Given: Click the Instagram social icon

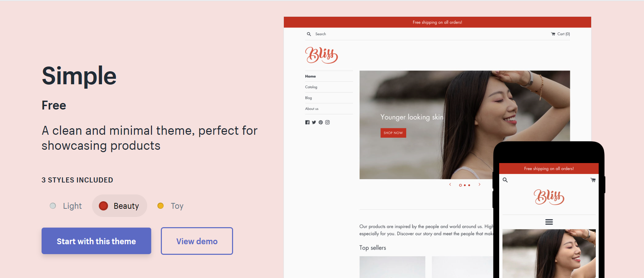Looking at the screenshot, I should click(327, 122).
